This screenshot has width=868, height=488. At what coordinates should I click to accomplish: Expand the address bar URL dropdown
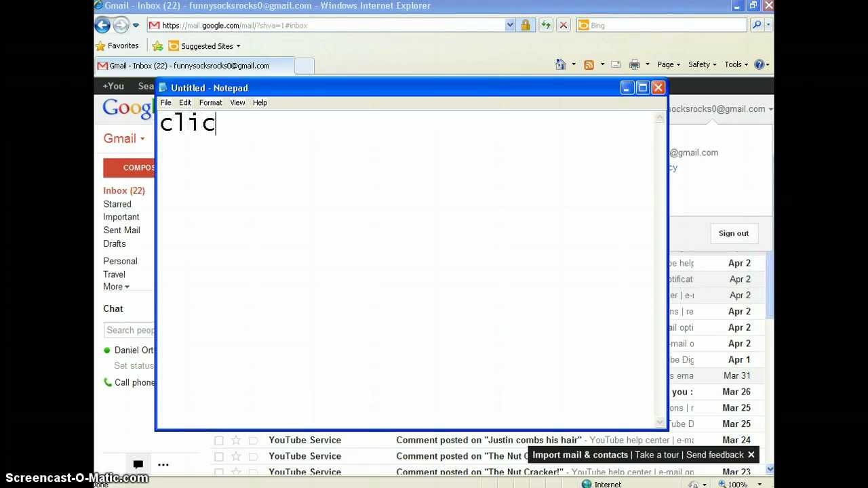point(510,25)
